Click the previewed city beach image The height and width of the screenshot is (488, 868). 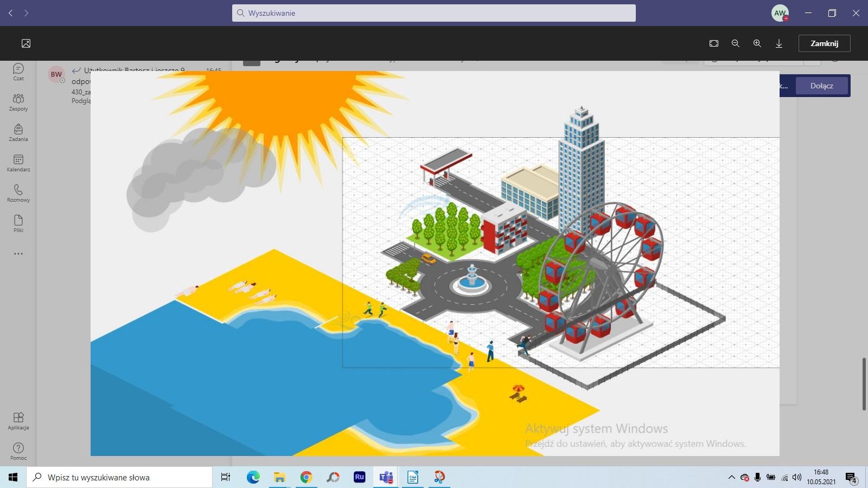click(435, 263)
